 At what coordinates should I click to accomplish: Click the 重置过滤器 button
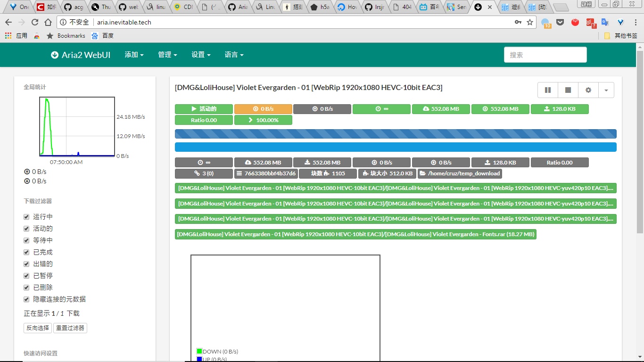(70, 328)
